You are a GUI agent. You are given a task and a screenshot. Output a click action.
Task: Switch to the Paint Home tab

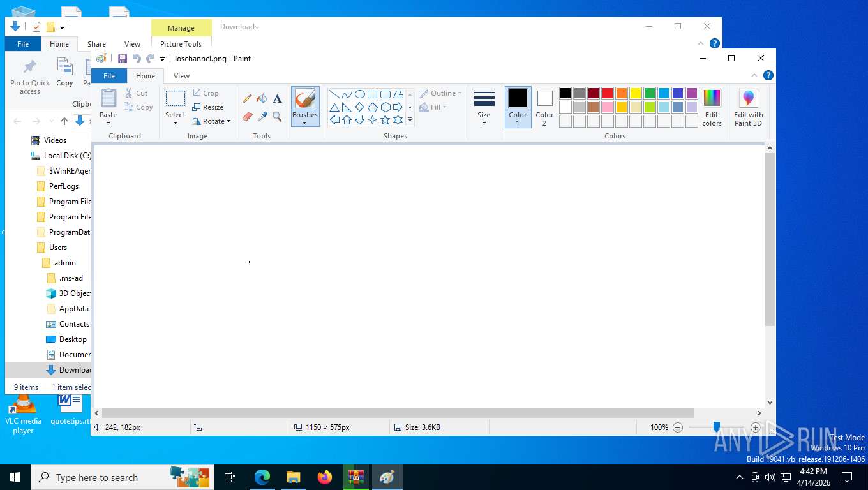pyautogui.click(x=146, y=76)
